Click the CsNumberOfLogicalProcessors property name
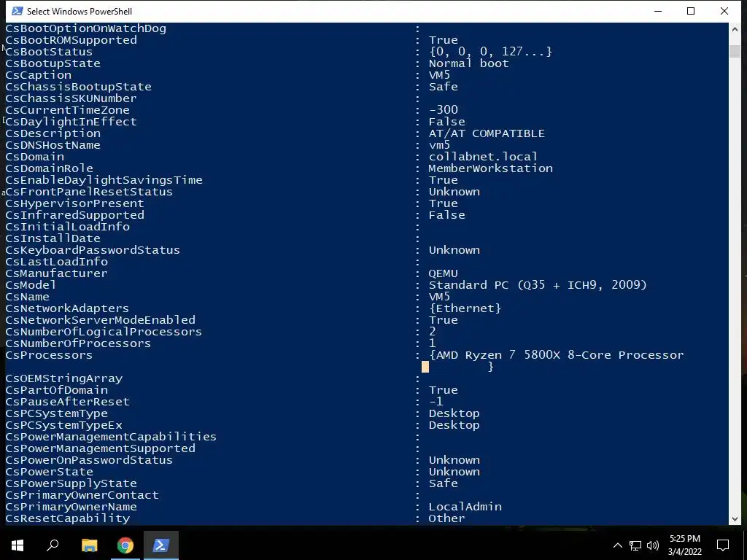This screenshot has height=560, width=747. (104, 332)
